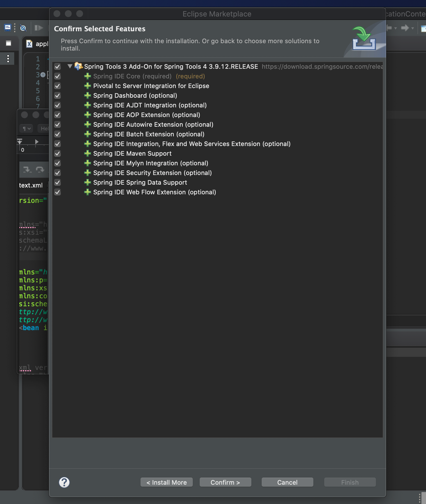
Task: Open the paragraph style dropdown in background window
Action: click(x=26, y=128)
